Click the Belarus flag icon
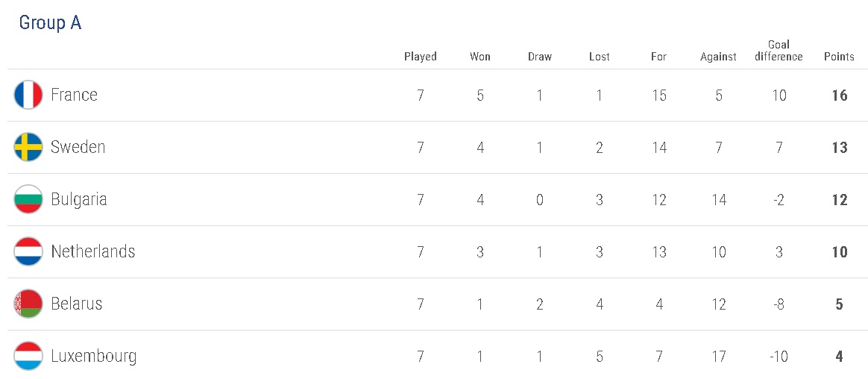The width and height of the screenshot is (868, 379). [28, 304]
